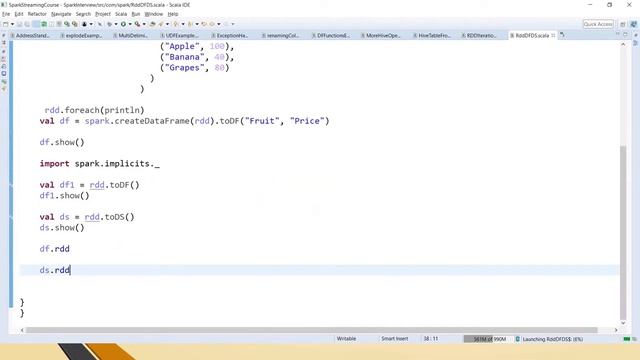Image resolution: width=640 pixels, height=360 pixels.
Task: Open the Forward history dropdown arrow
Action: point(233,24)
